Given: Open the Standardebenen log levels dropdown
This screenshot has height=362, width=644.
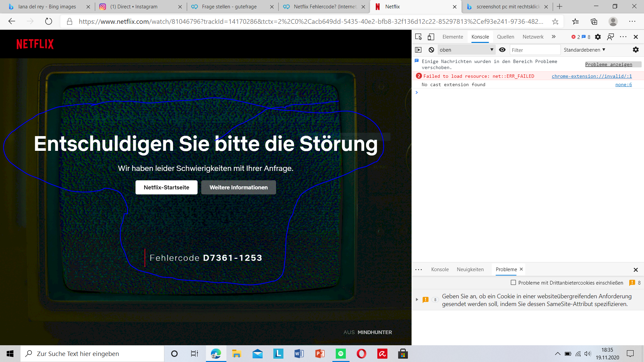Looking at the screenshot, I should (584, 50).
